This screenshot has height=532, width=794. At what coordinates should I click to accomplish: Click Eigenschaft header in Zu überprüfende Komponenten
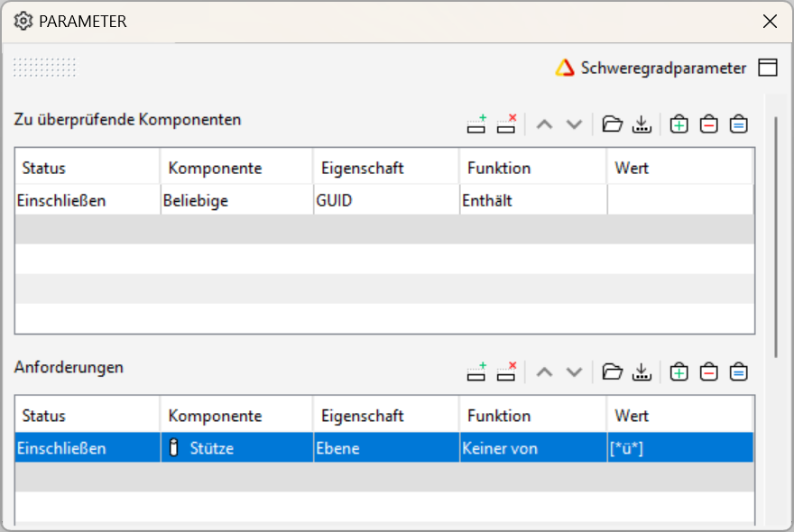(x=386, y=168)
